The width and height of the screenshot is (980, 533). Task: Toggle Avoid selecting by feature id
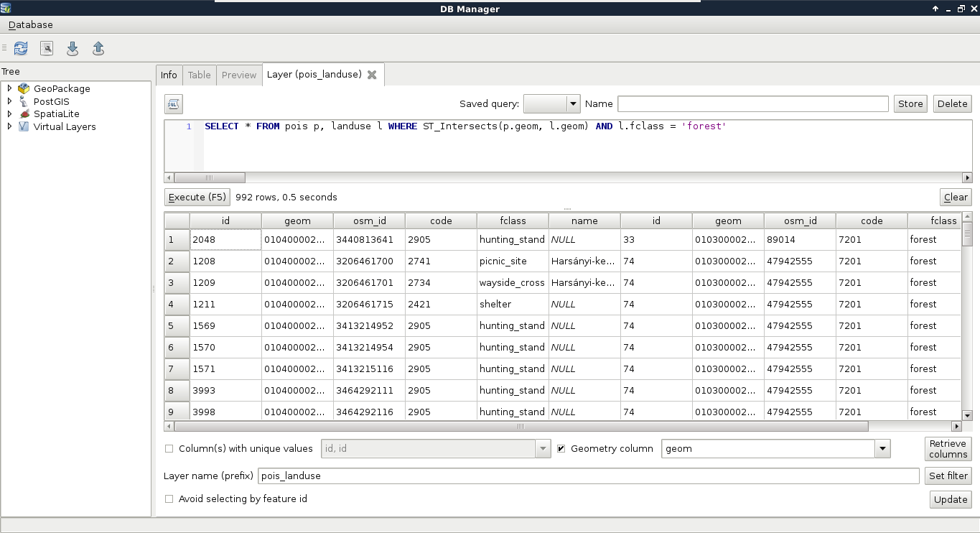point(169,499)
